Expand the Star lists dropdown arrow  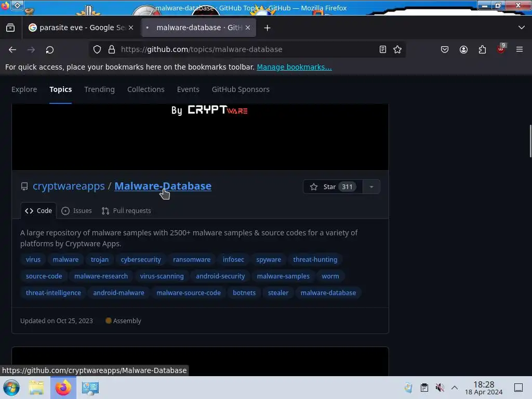point(371,187)
